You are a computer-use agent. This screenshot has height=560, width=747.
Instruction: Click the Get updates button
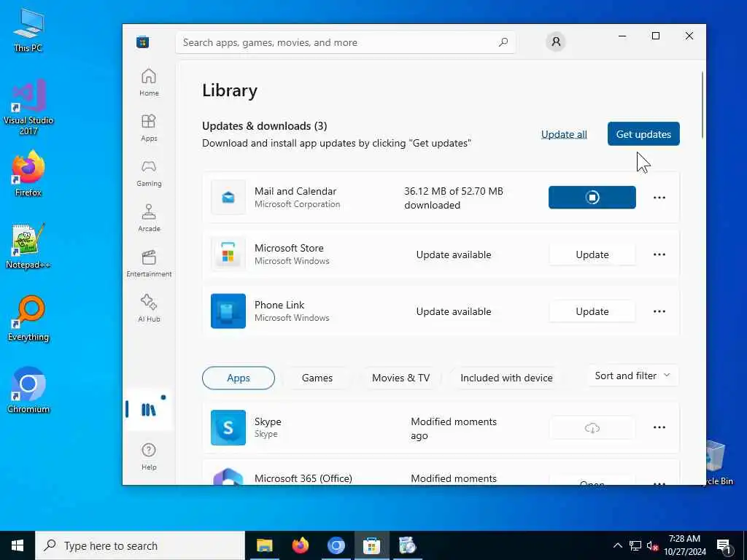[643, 134]
